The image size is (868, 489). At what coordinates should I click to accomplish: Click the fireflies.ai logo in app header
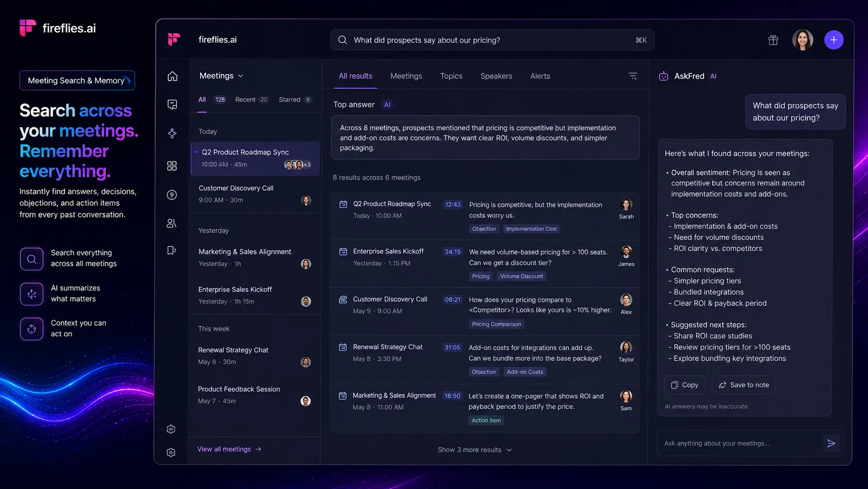(174, 39)
